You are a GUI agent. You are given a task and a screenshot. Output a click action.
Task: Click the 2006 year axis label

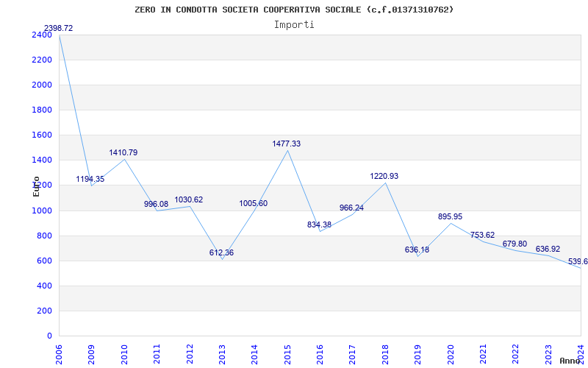pos(59,354)
